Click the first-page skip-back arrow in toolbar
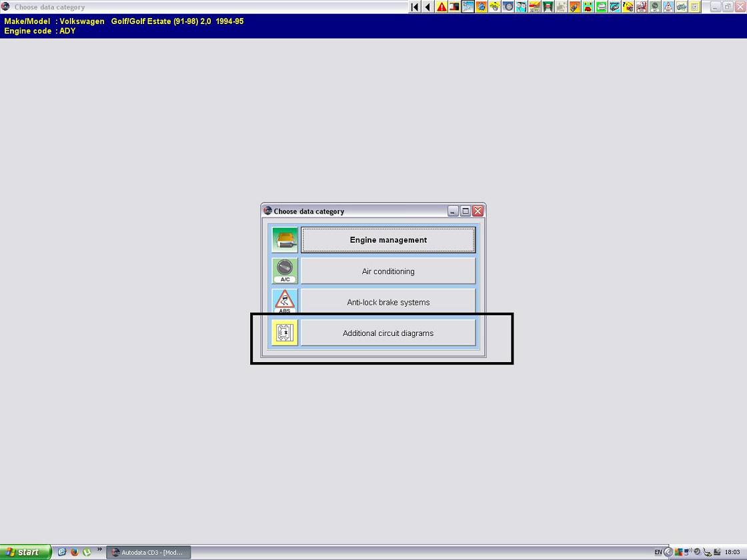Image resolution: width=747 pixels, height=560 pixels. point(414,7)
